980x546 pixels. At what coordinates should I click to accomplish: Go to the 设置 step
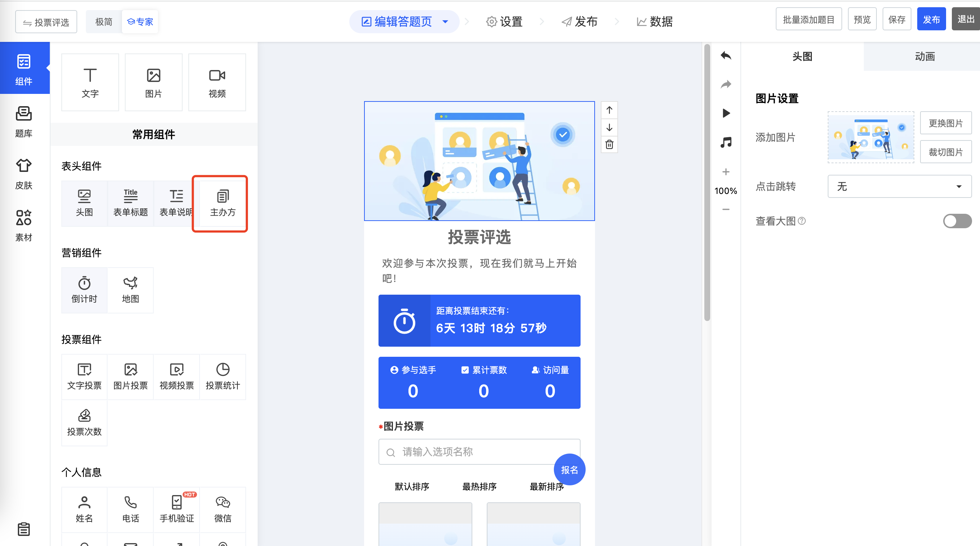pos(504,22)
